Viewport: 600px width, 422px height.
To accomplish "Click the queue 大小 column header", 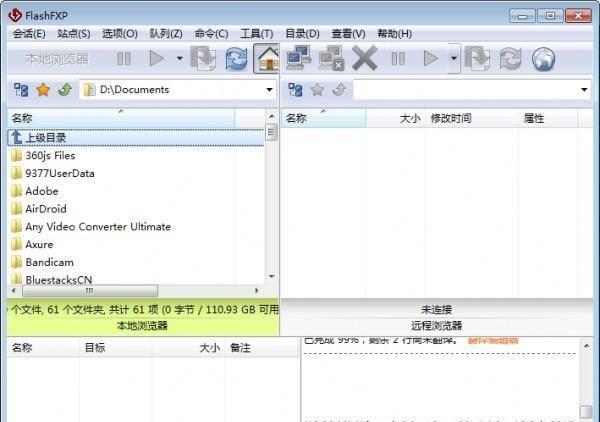I will pos(188,348).
